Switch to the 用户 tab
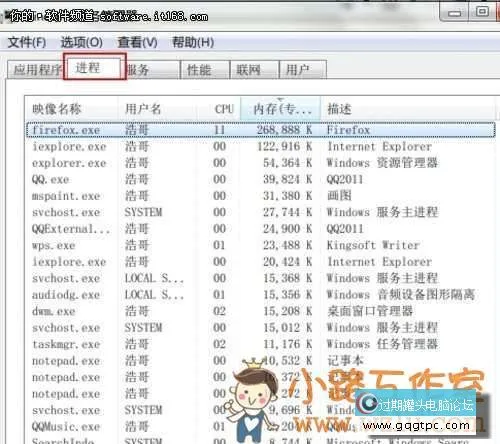 tap(302, 70)
